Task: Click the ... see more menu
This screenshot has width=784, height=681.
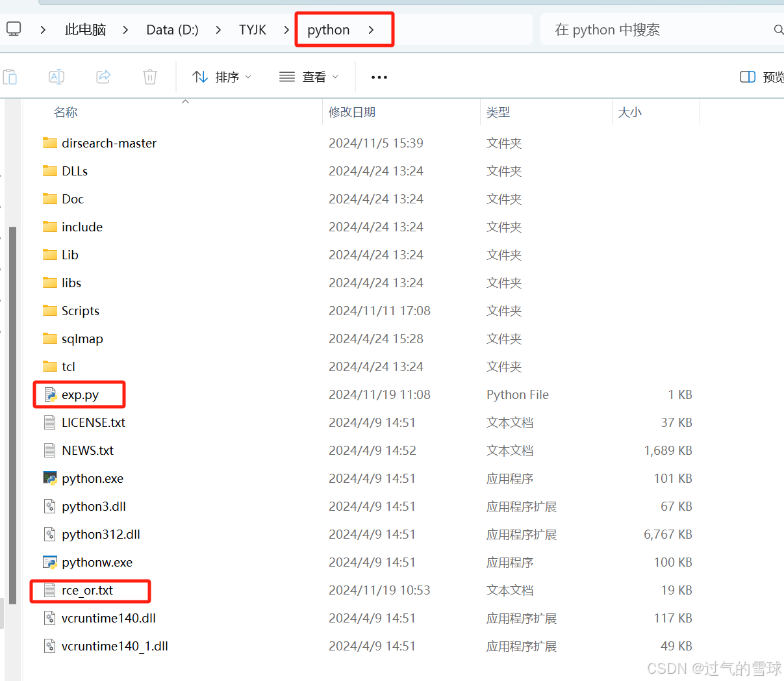Action: [x=379, y=77]
